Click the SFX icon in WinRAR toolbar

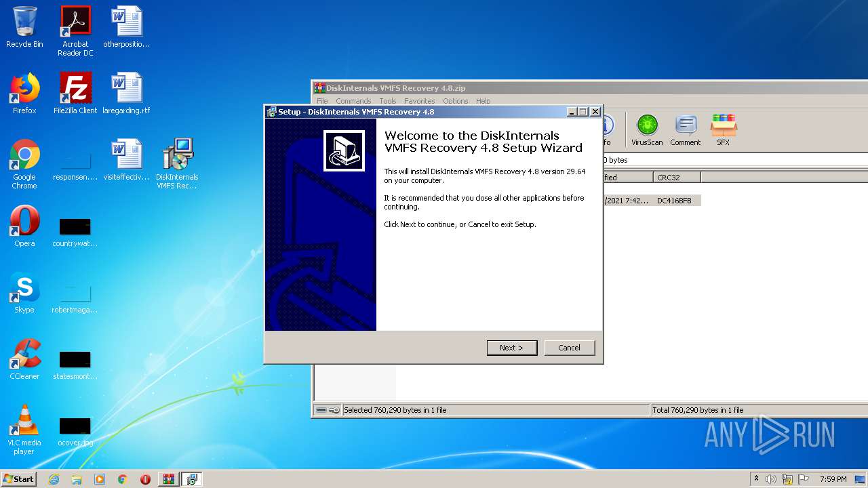(x=724, y=130)
